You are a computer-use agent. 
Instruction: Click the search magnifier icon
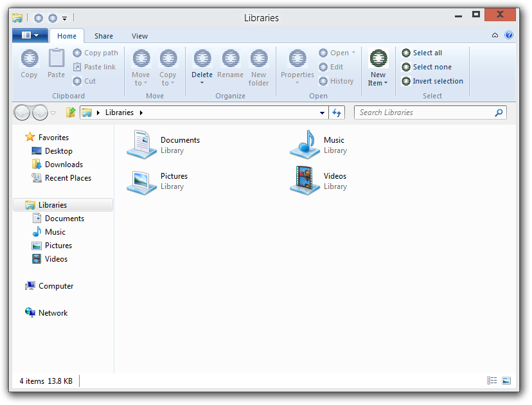click(499, 113)
